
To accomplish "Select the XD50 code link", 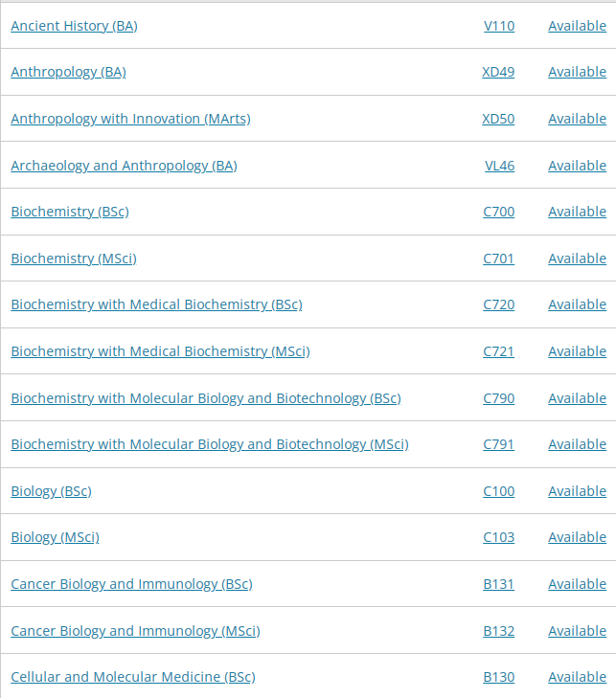I will [x=498, y=119].
